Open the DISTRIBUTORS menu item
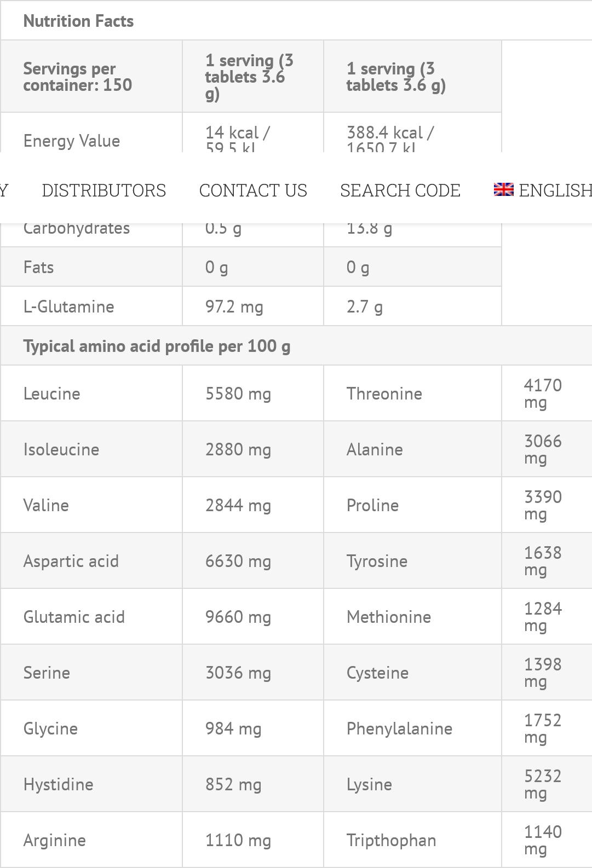592x868 pixels. pyautogui.click(x=104, y=190)
